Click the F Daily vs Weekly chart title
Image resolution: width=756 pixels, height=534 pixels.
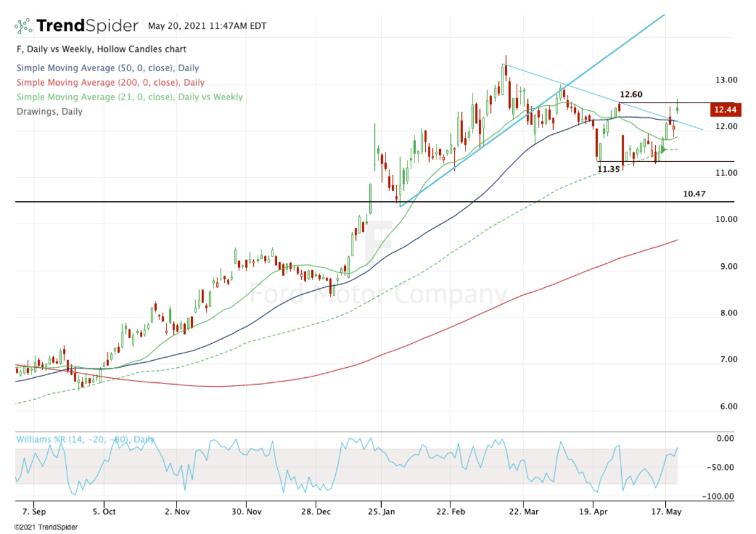click(x=101, y=49)
